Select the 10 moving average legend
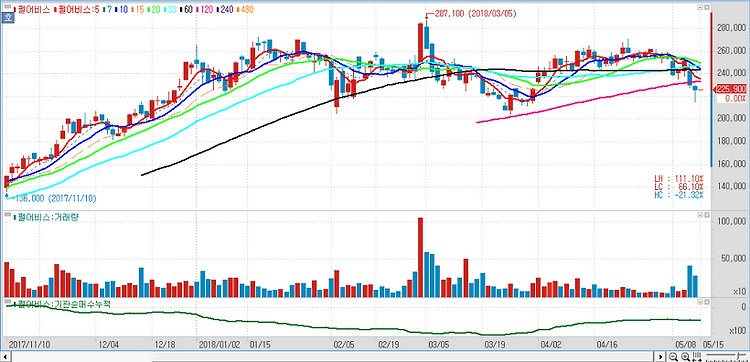 [121, 9]
